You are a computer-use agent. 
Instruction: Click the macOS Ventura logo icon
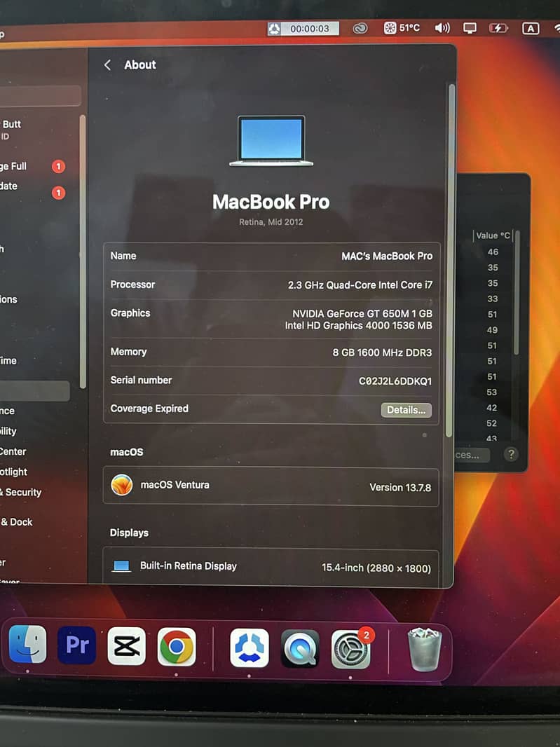tap(121, 485)
